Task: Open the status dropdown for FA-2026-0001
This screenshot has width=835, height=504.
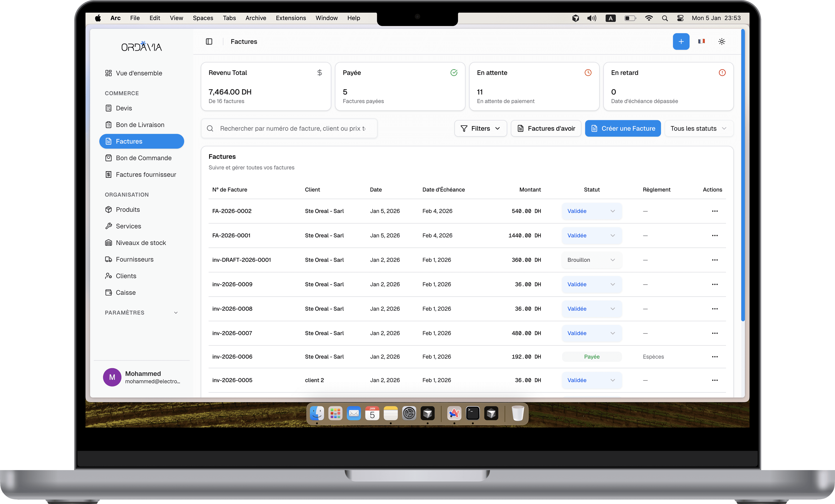Action: click(591, 235)
